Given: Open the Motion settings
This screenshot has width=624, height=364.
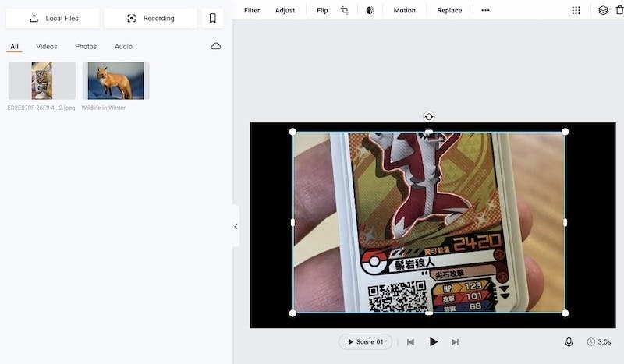Looking at the screenshot, I should coord(404,10).
